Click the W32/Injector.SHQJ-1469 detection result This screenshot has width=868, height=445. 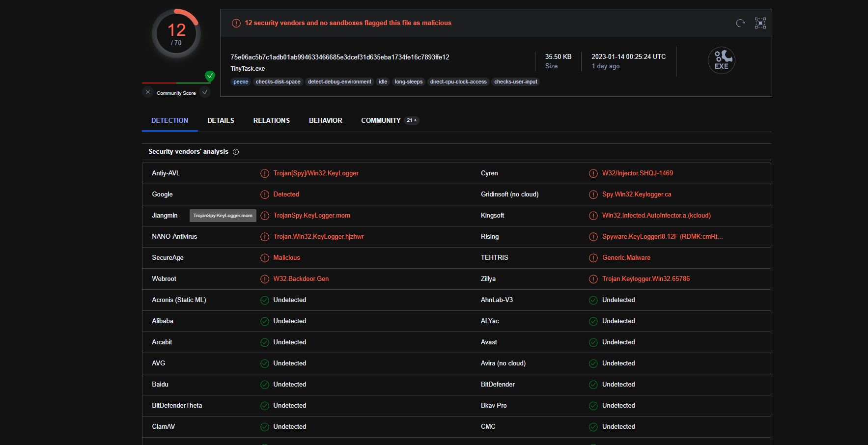(638, 173)
